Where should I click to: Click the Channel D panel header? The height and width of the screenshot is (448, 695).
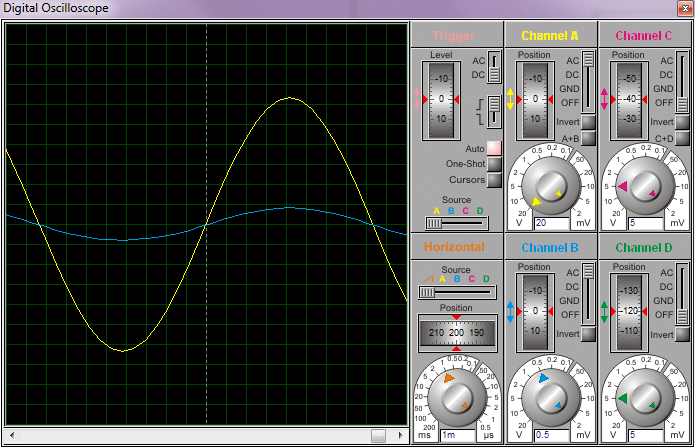pyautogui.click(x=645, y=247)
